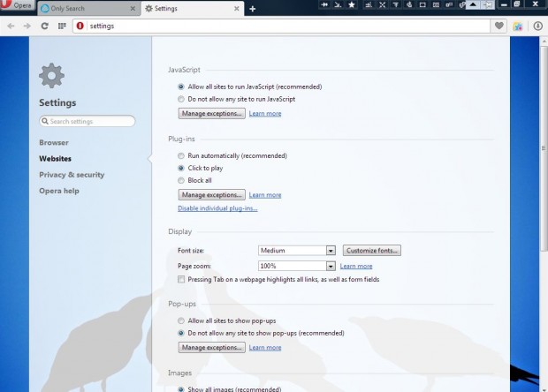Open the Privacy & security section
Viewport: 548px width, 392px height.
coord(72,175)
